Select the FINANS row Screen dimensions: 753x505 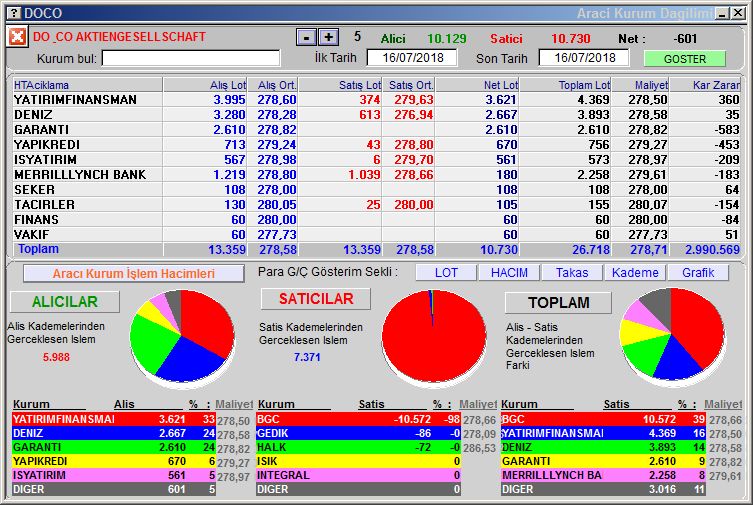(x=376, y=219)
